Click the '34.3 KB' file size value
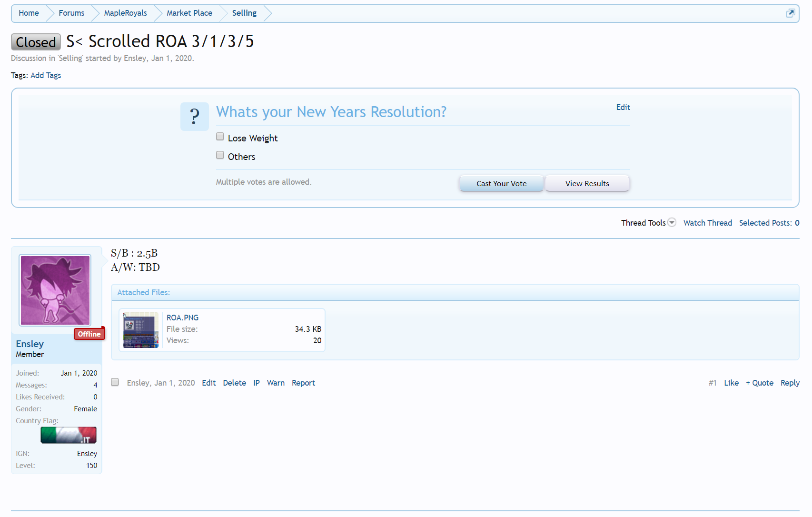The height and width of the screenshot is (517, 812). (308, 329)
